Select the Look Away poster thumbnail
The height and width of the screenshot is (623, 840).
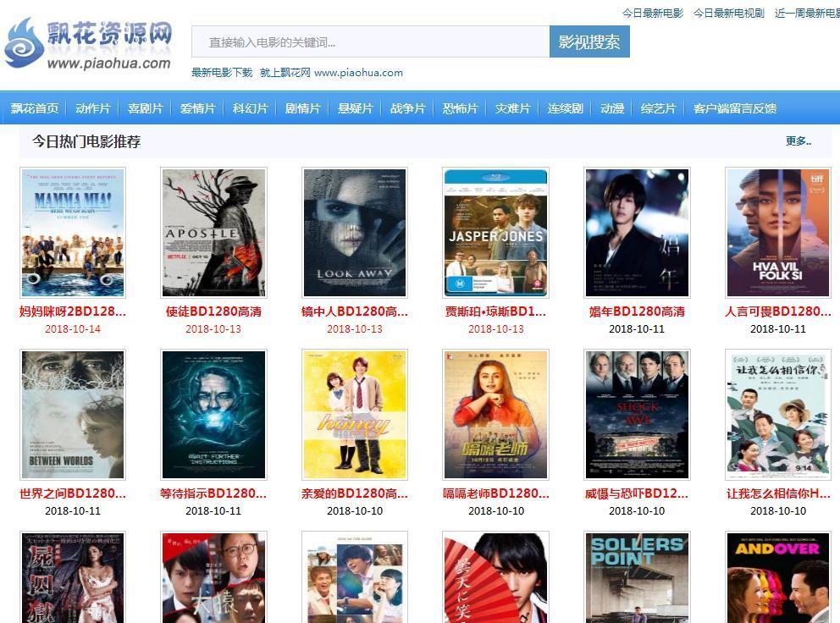pos(355,233)
